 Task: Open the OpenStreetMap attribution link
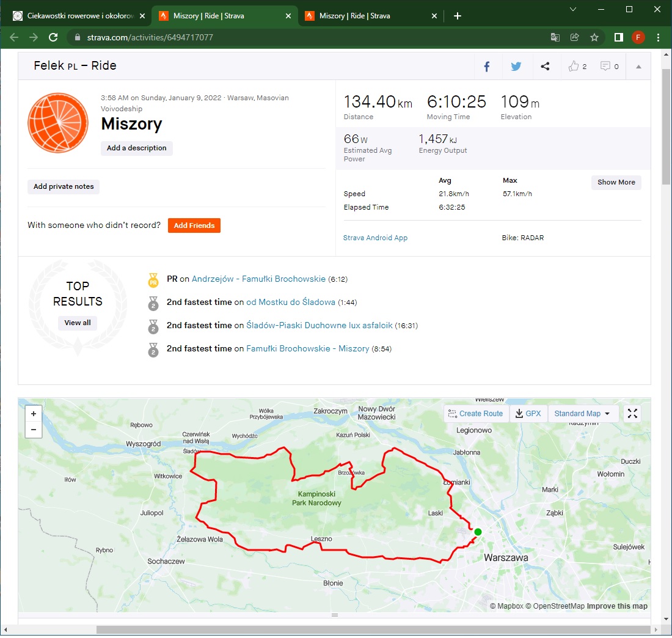(555, 606)
